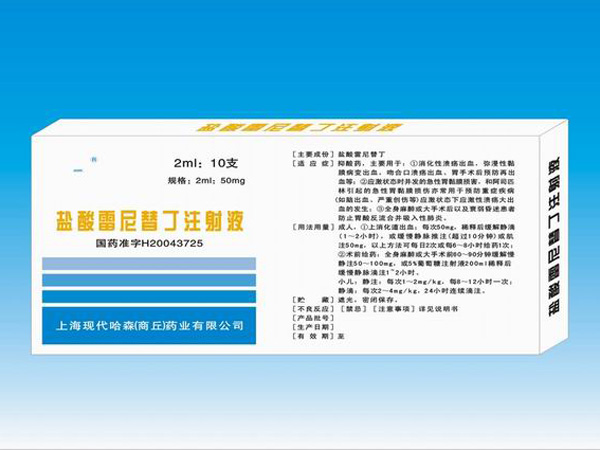Click the company name 上海现代哈森(商丘)药业有限公司
The image size is (600, 450).
pyautogui.click(x=150, y=326)
